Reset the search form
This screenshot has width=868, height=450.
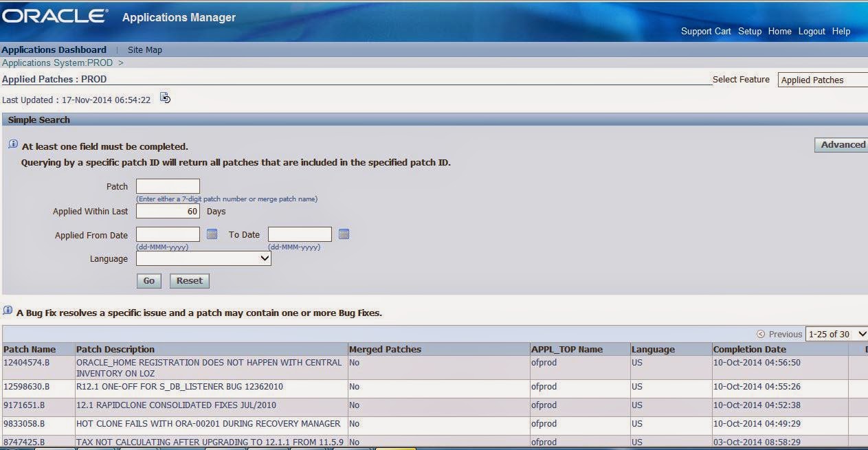[x=189, y=280]
